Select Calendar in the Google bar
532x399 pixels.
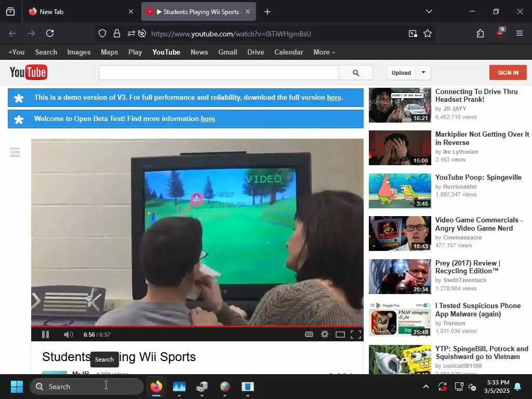pyautogui.click(x=289, y=52)
